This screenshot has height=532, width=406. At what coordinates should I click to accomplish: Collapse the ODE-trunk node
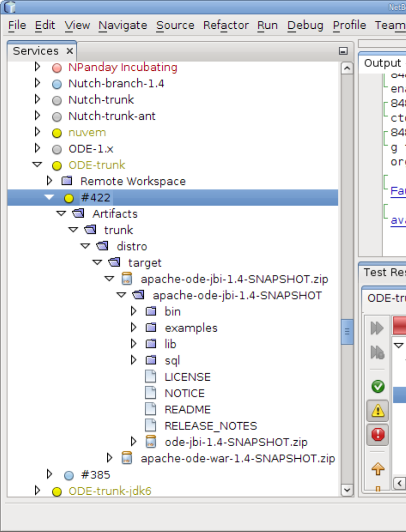pyautogui.click(x=37, y=165)
